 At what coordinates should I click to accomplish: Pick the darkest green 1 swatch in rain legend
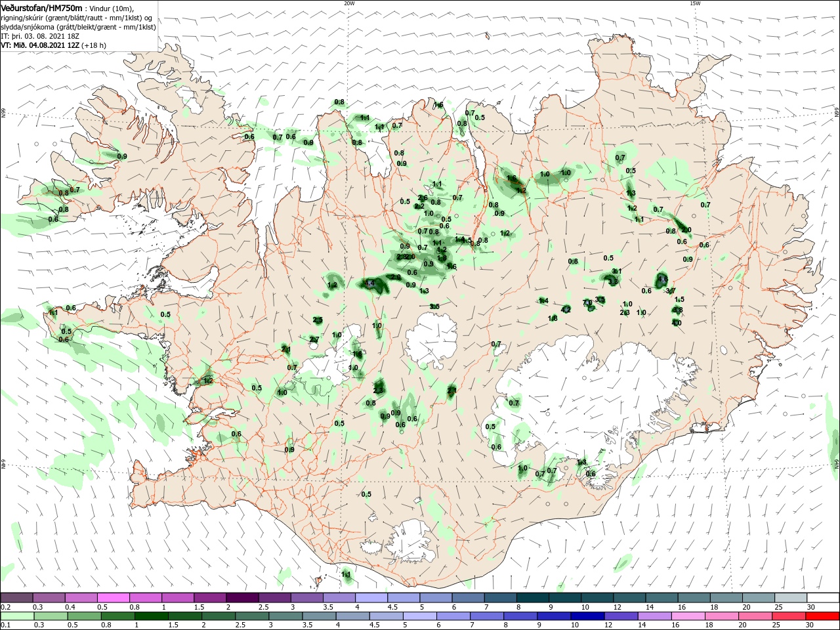click(x=151, y=616)
